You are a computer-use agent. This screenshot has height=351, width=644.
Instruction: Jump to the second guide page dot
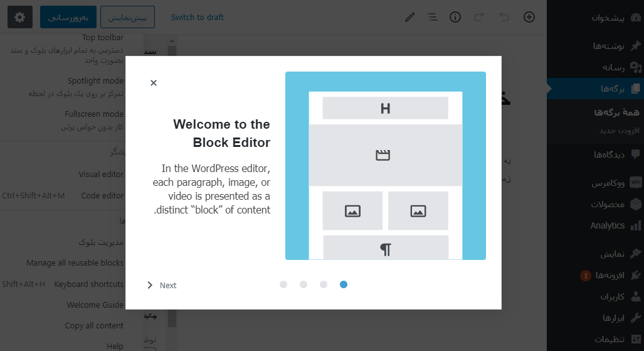(323, 284)
